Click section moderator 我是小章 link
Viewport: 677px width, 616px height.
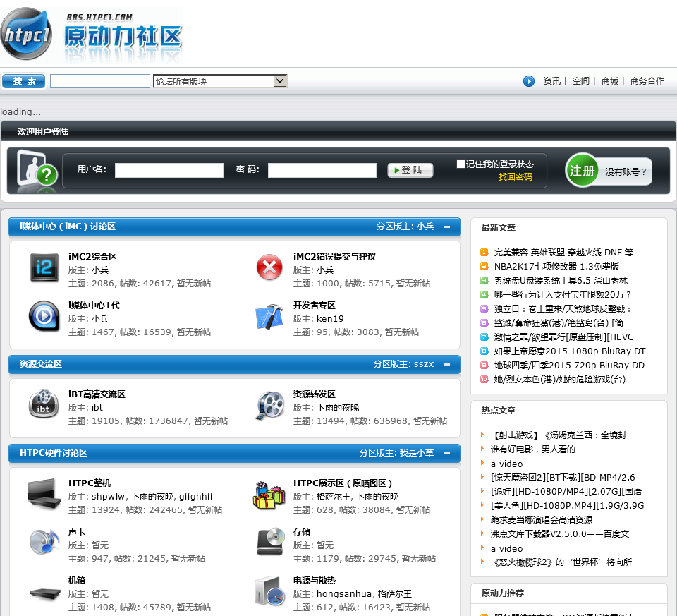point(416,453)
